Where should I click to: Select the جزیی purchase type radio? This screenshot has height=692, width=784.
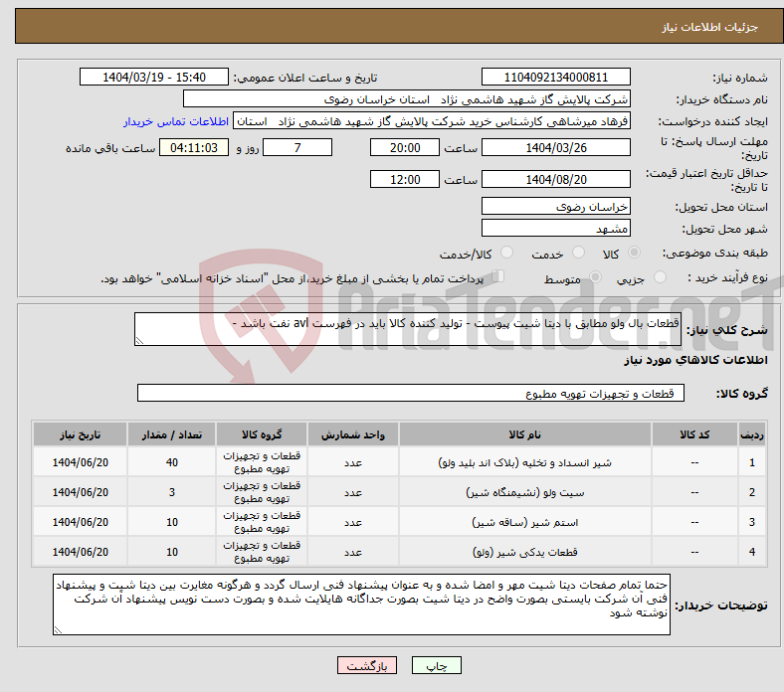(x=660, y=277)
